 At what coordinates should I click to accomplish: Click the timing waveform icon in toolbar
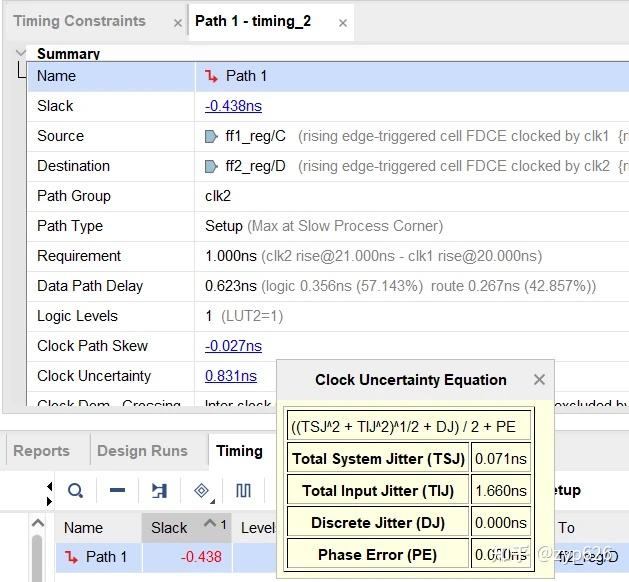coord(243,490)
